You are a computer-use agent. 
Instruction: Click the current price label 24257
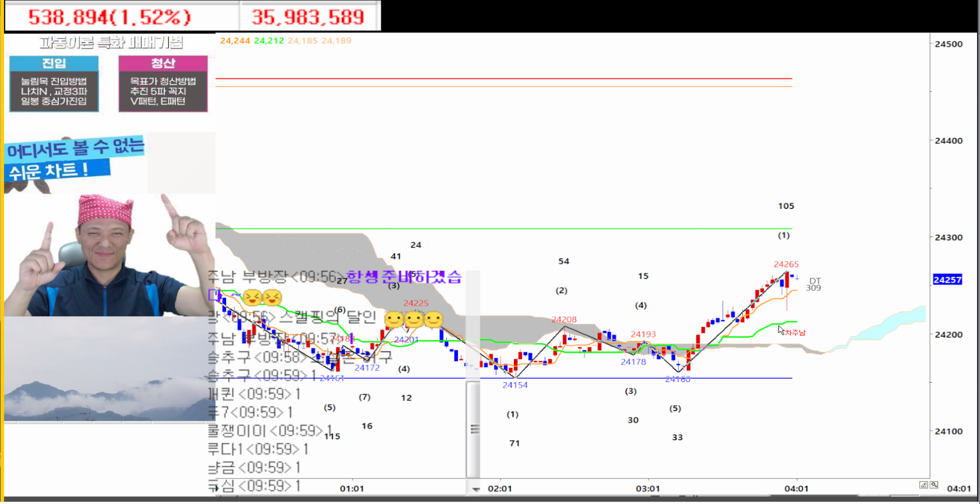pos(947,280)
